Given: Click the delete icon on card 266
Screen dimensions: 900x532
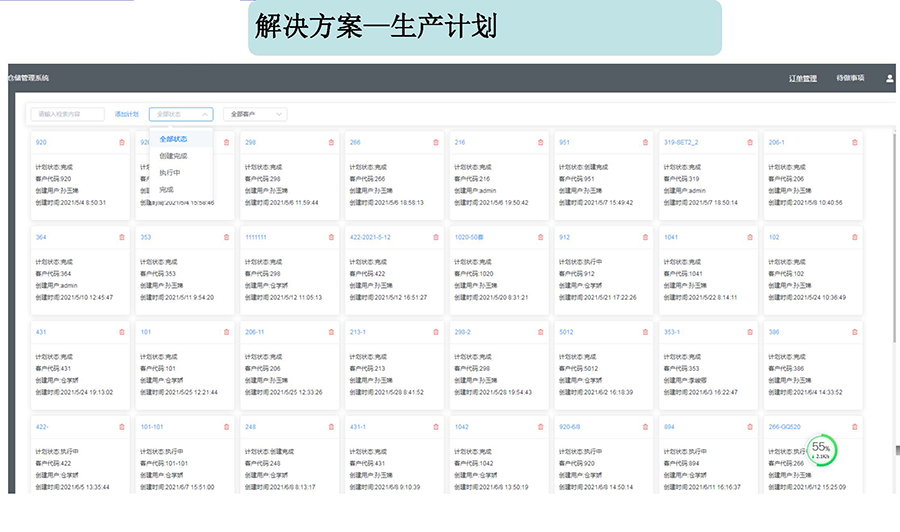Looking at the screenshot, I should coord(436,142).
